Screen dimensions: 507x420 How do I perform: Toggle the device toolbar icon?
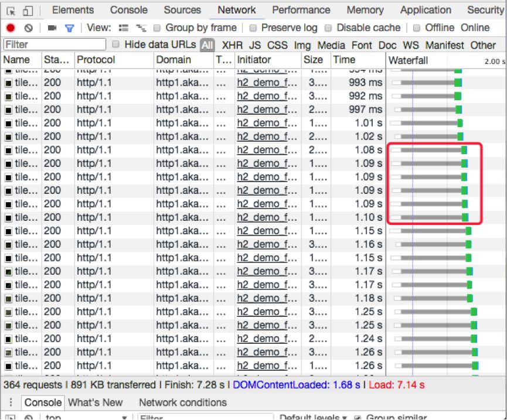click(x=28, y=11)
